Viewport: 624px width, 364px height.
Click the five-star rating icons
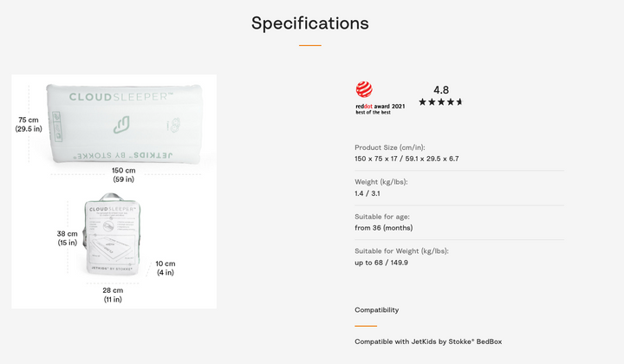pyautogui.click(x=440, y=102)
